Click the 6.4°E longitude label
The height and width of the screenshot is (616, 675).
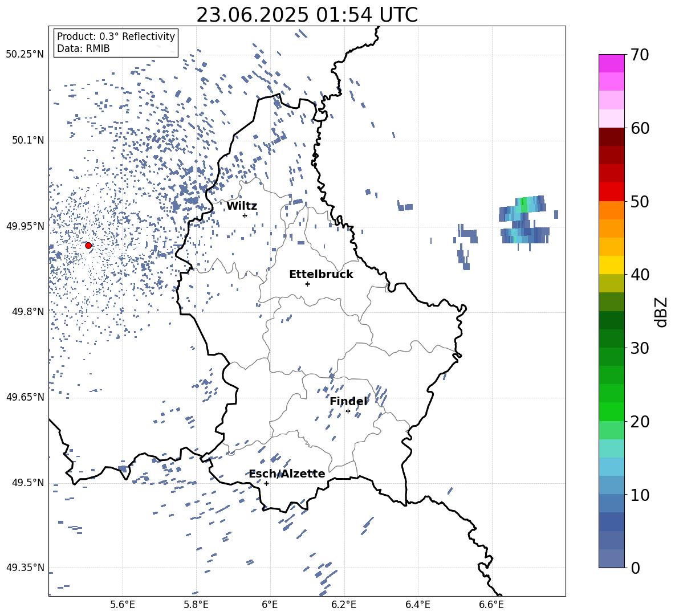418,605
